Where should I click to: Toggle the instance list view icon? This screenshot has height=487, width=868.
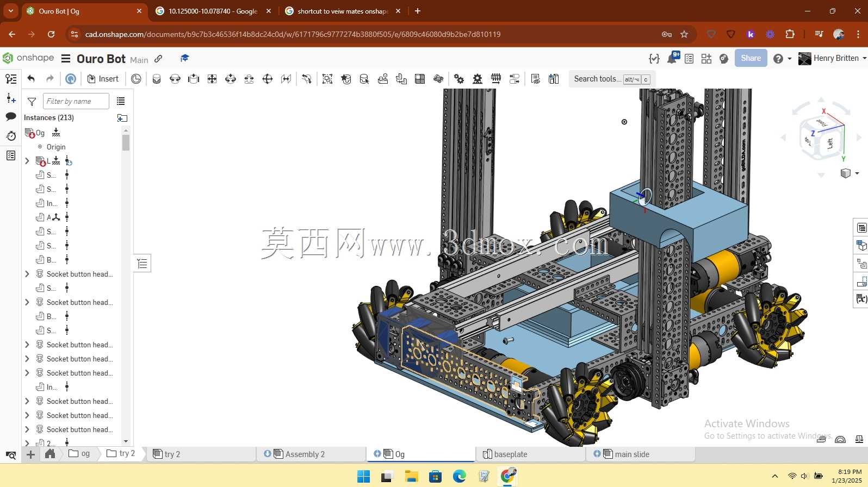(121, 101)
